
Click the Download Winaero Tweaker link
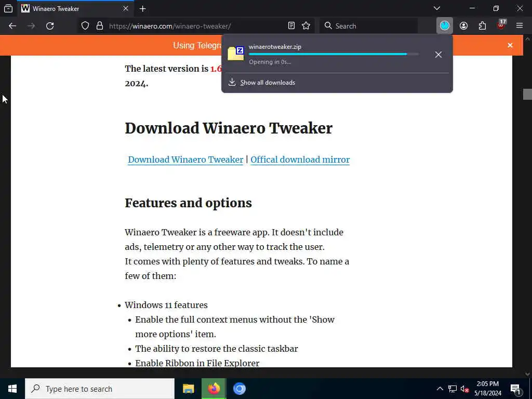pos(185,159)
